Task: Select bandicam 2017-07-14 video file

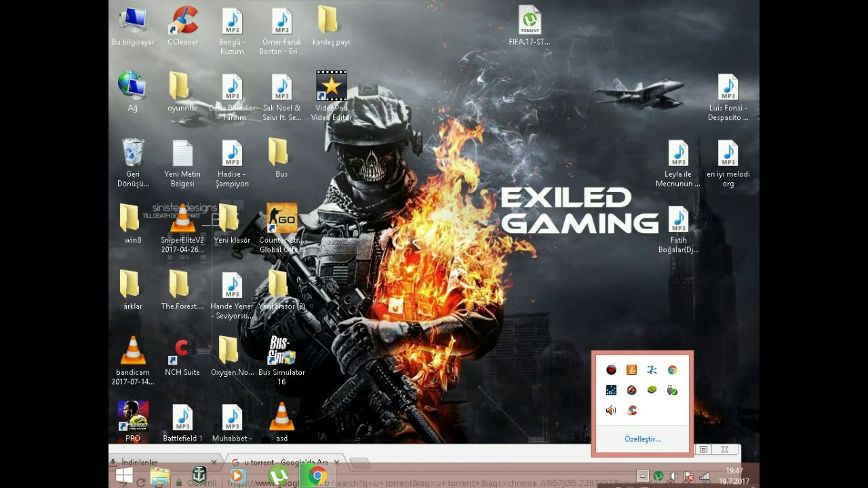Action: tap(133, 361)
